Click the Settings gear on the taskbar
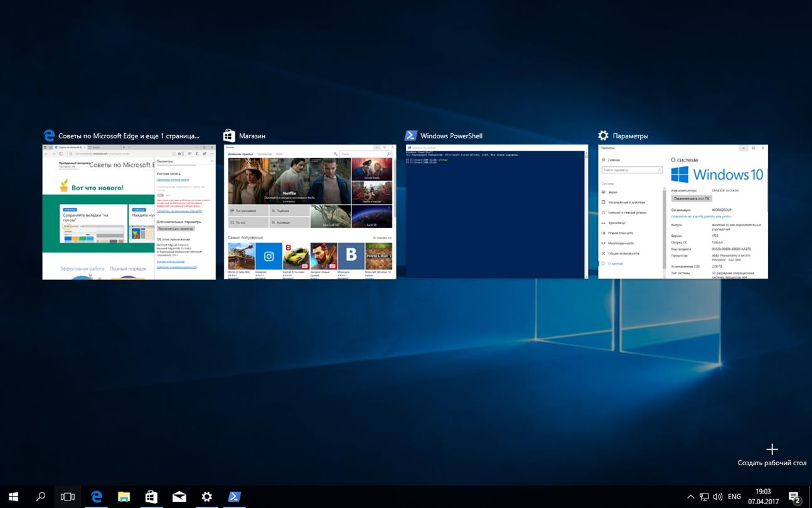The height and width of the screenshot is (508, 812). (206, 497)
